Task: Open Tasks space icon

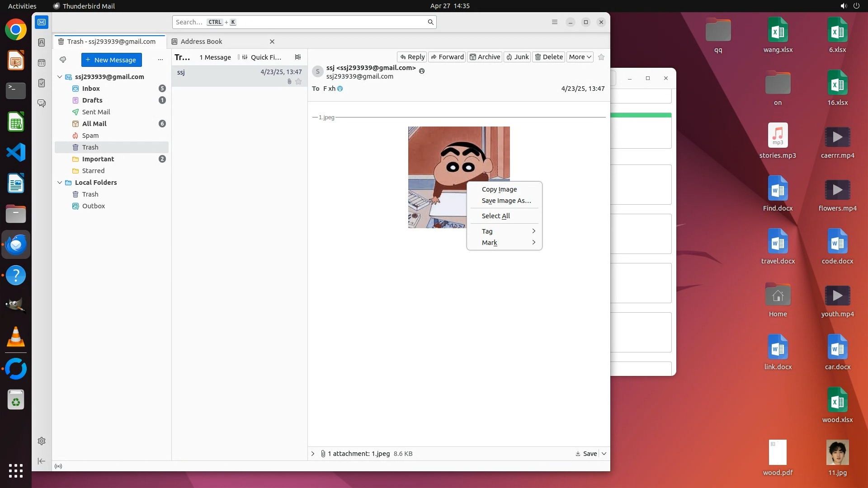Action: [42, 83]
